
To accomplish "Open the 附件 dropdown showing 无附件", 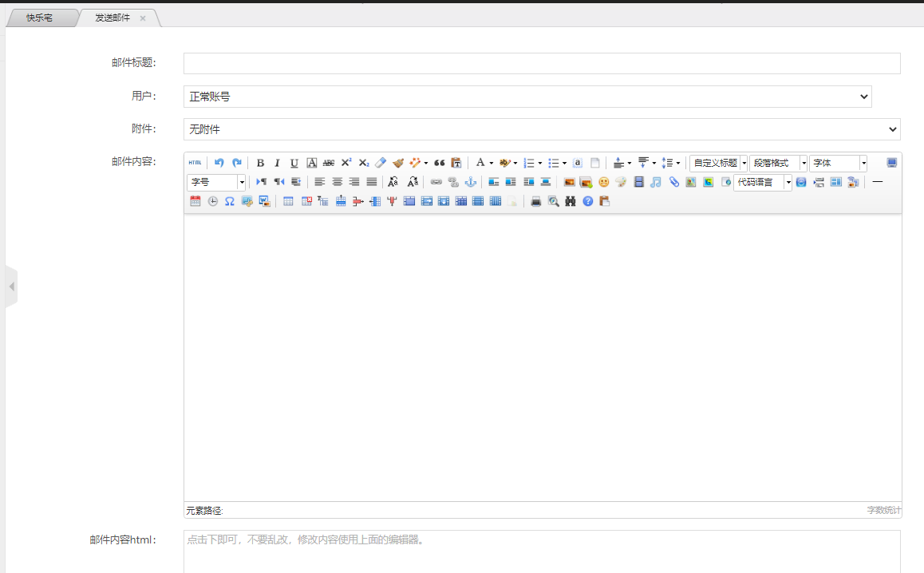I will click(x=541, y=129).
